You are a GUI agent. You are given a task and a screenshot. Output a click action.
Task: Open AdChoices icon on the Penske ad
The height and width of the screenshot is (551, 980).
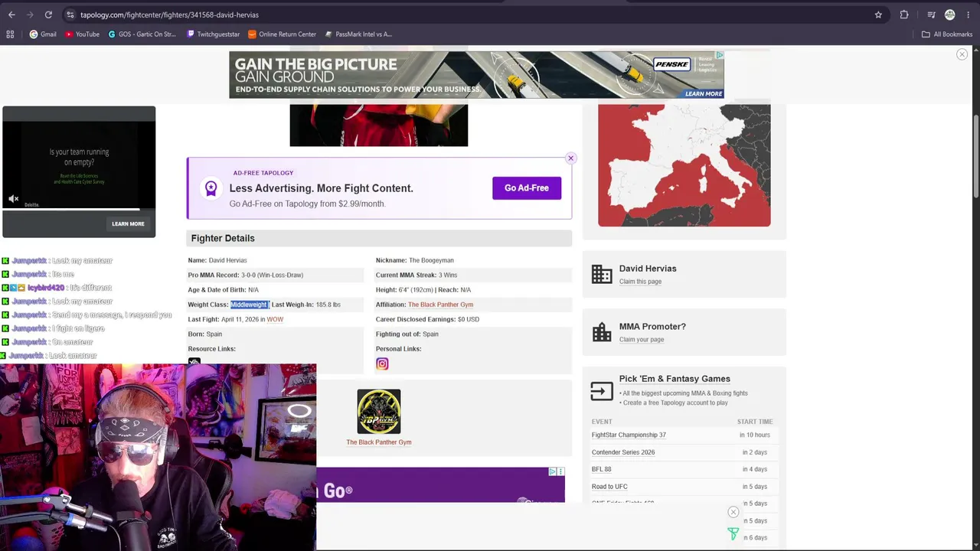click(x=720, y=55)
